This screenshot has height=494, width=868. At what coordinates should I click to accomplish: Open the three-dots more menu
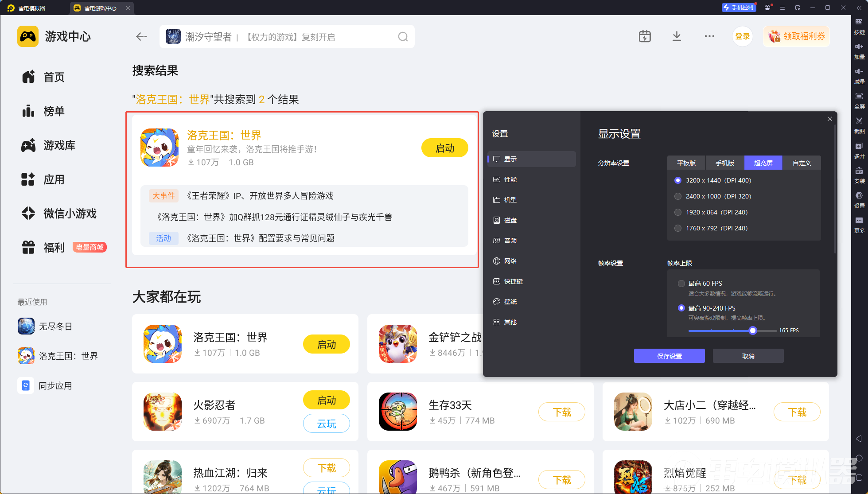click(x=709, y=36)
